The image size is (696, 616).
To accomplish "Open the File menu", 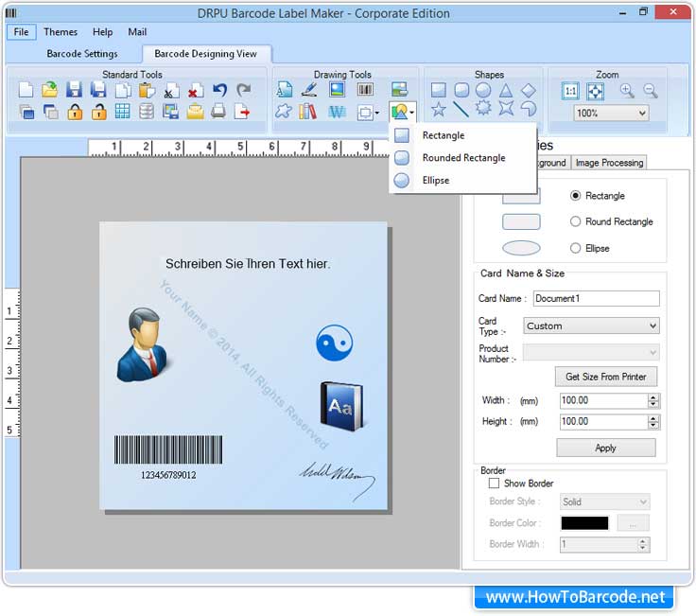I will (x=21, y=32).
